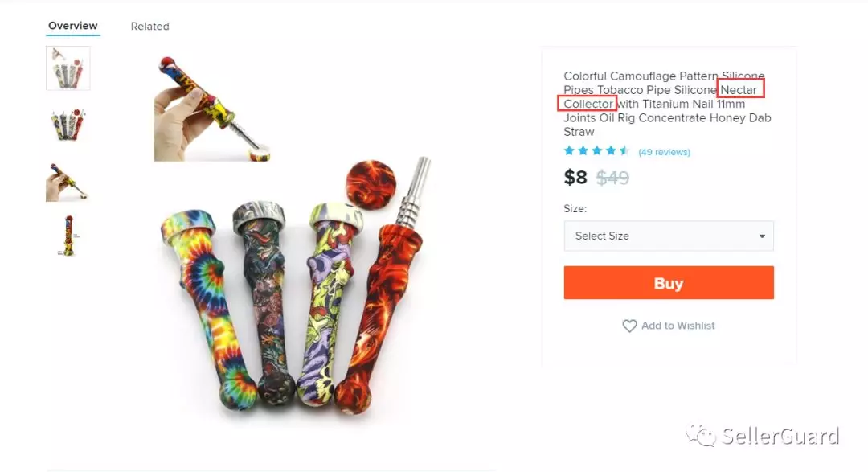Select the fourth thumbnail of single pipe
The image size is (868, 472).
pyautogui.click(x=68, y=236)
